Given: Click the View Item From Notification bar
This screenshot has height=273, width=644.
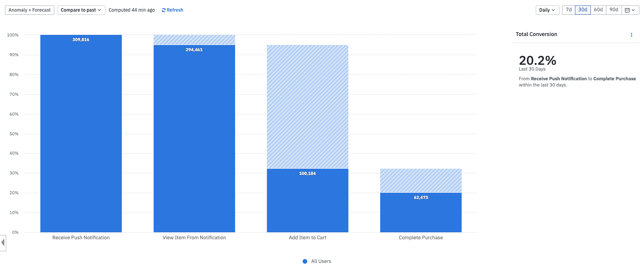Looking at the screenshot, I should tap(194, 140).
